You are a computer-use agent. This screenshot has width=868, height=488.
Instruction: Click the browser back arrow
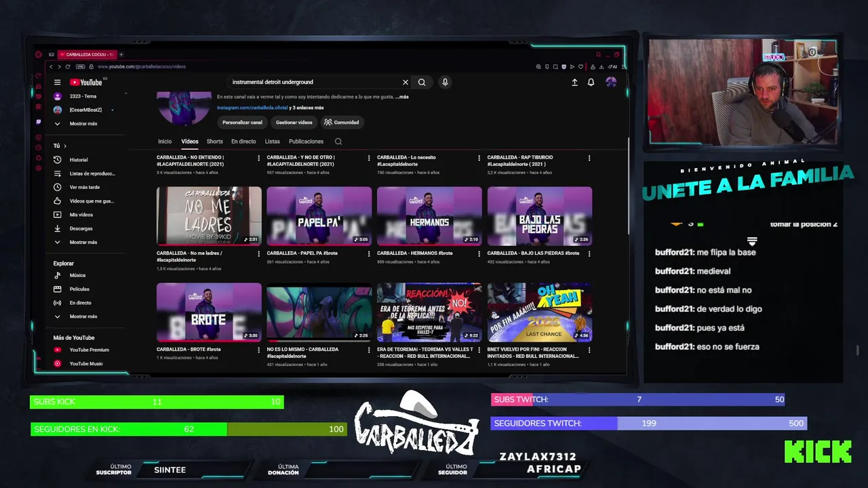click(50, 66)
